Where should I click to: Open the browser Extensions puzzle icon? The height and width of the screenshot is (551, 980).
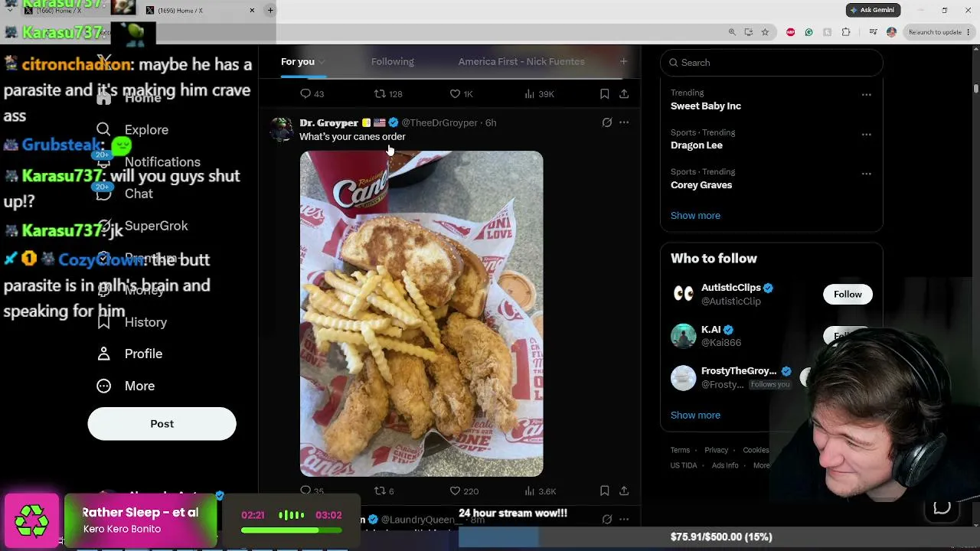click(x=845, y=32)
